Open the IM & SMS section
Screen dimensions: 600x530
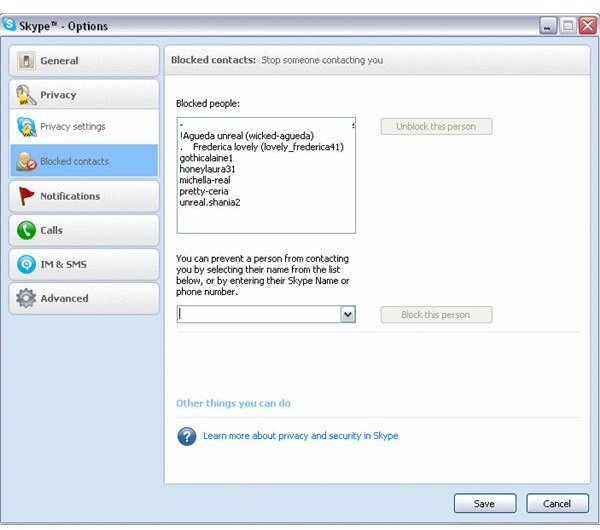[x=84, y=264]
